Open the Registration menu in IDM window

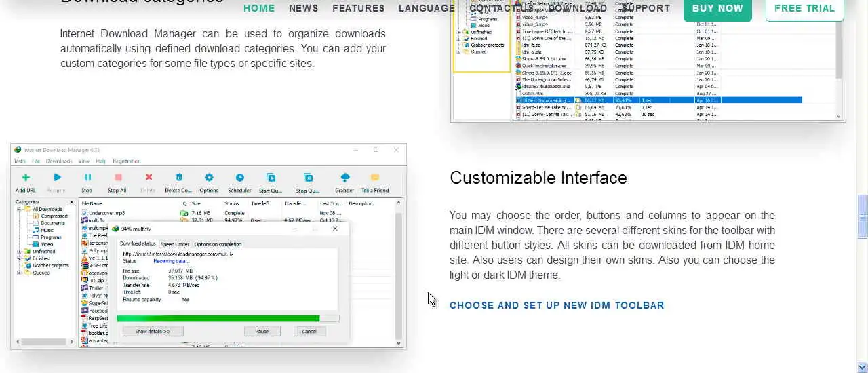[x=127, y=161]
